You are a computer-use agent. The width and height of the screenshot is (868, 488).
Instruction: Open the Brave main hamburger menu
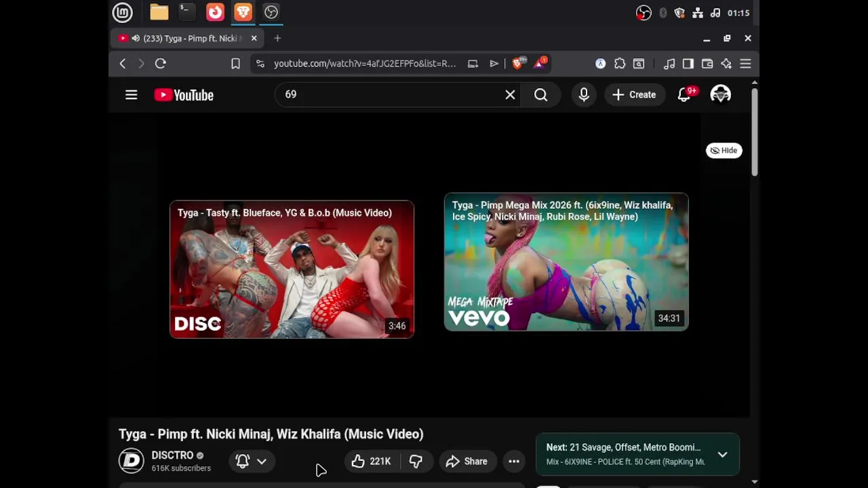745,64
